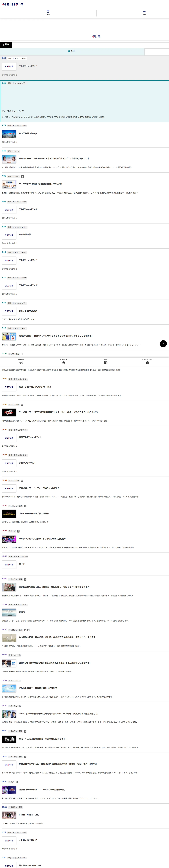Click the BS演歌の花道 thumbnail
This screenshot has width=169, height=868.
pos(9,638)
